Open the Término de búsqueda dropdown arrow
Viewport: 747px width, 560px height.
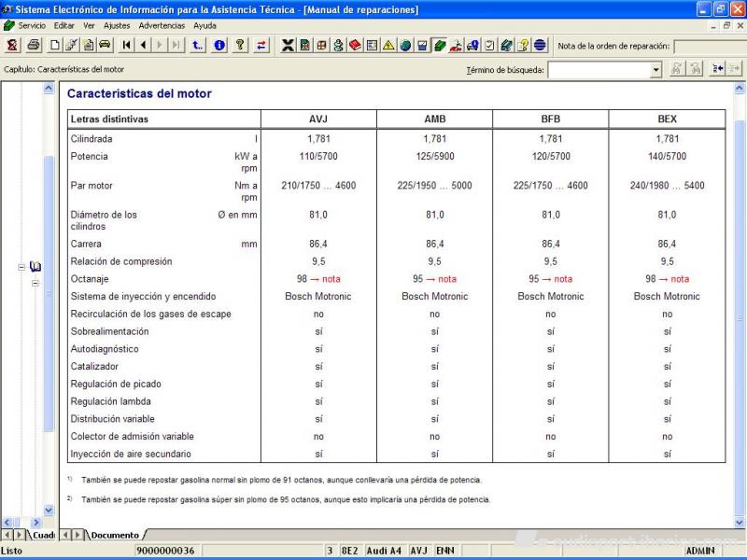(656, 70)
